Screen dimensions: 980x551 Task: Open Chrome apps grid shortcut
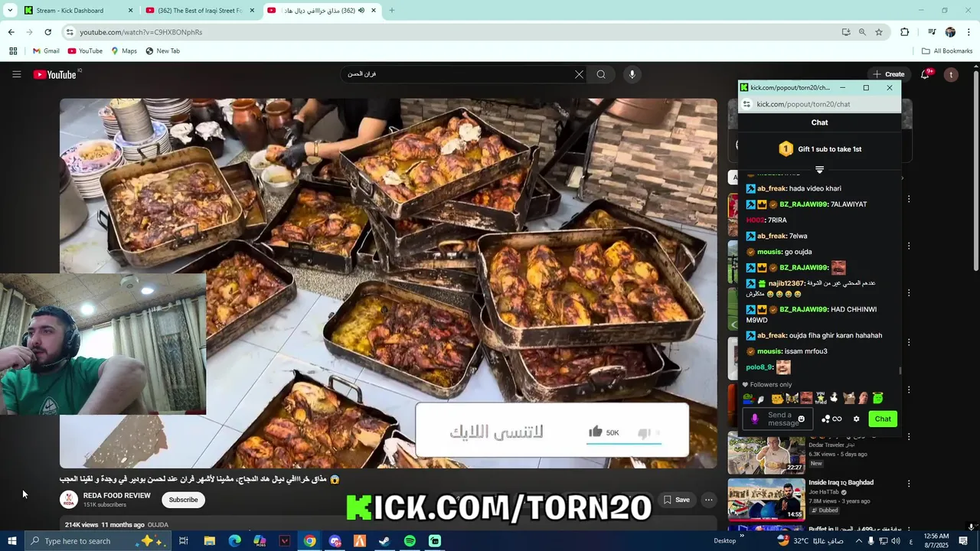point(13,51)
